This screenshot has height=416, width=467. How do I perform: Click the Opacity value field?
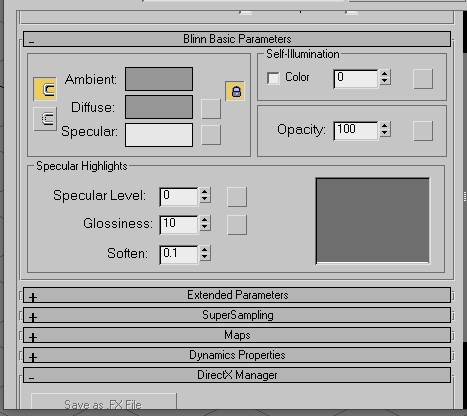pos(356,130)
